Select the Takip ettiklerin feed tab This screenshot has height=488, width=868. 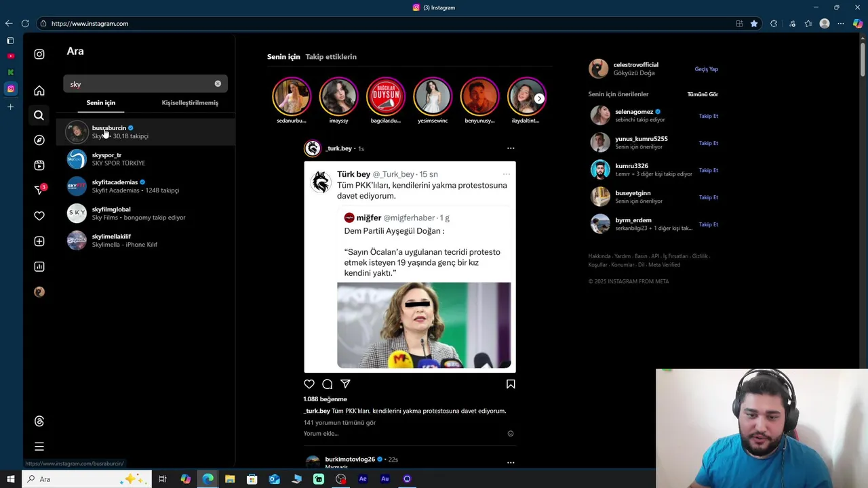tap(331, 57)
